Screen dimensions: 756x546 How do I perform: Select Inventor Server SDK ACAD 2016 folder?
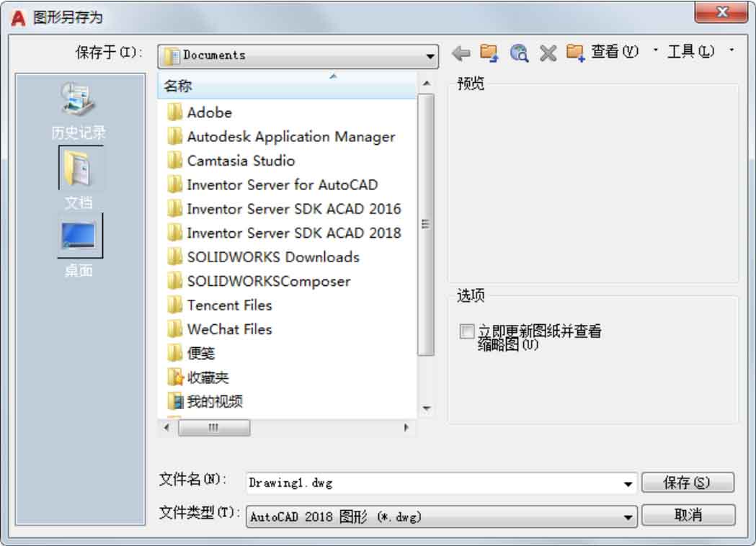[284, 209]
